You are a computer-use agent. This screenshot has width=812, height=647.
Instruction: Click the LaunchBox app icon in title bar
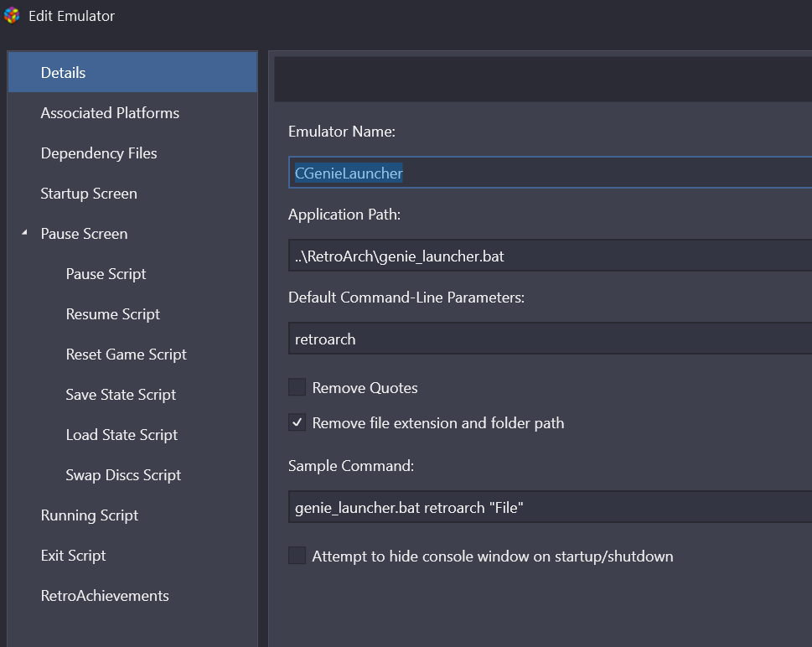12,16
